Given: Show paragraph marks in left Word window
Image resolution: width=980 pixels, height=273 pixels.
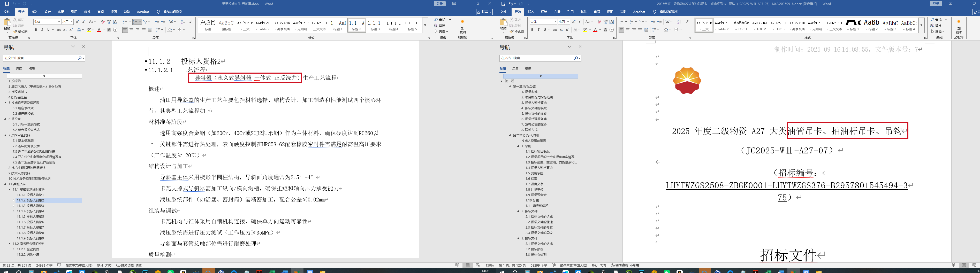Looking at the screenshot, I should pos(191,22).
